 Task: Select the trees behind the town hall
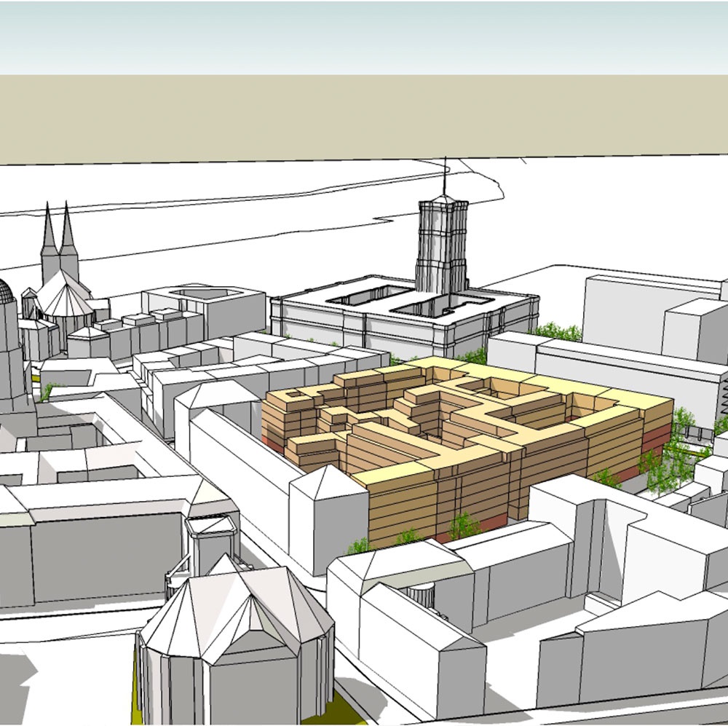click(556, 331)
